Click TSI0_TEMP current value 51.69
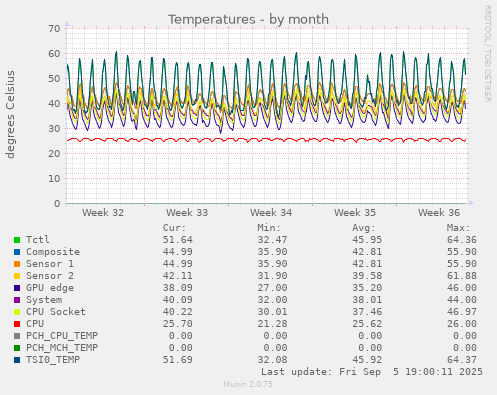Screen dimensions: 497x395 (x=178, y=360)
